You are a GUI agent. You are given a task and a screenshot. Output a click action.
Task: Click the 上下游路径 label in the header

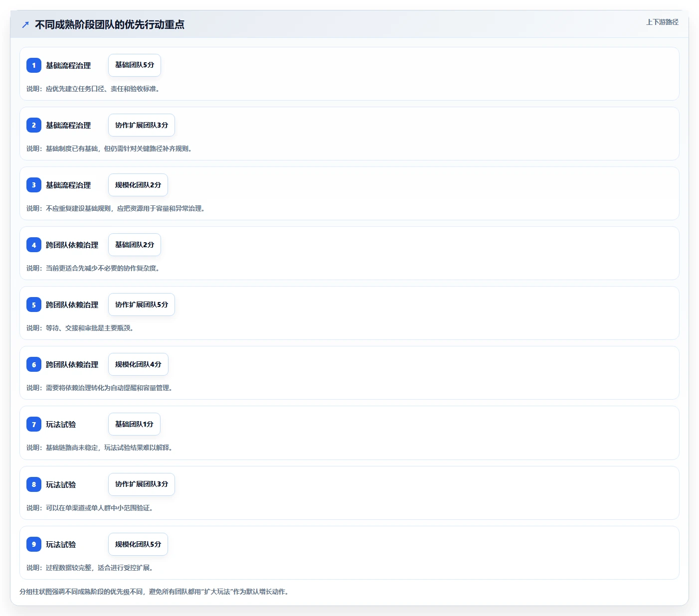[662, 22]
